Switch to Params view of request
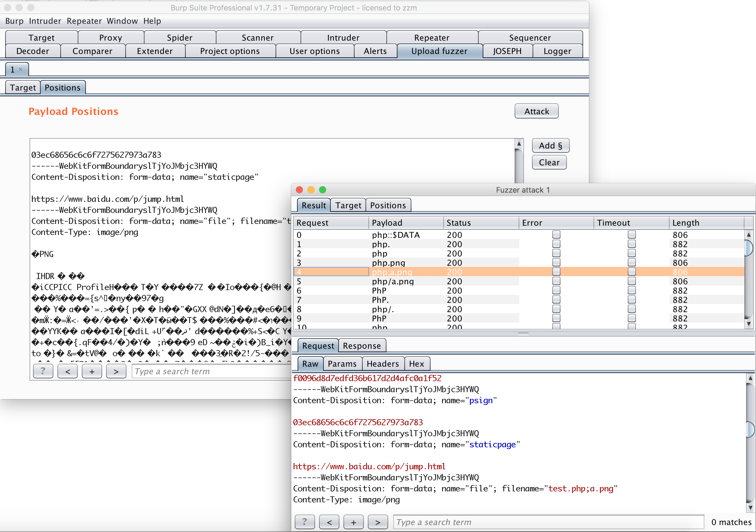Image resolution: width=756 pixels, height=532 pixels. [342, 364]
